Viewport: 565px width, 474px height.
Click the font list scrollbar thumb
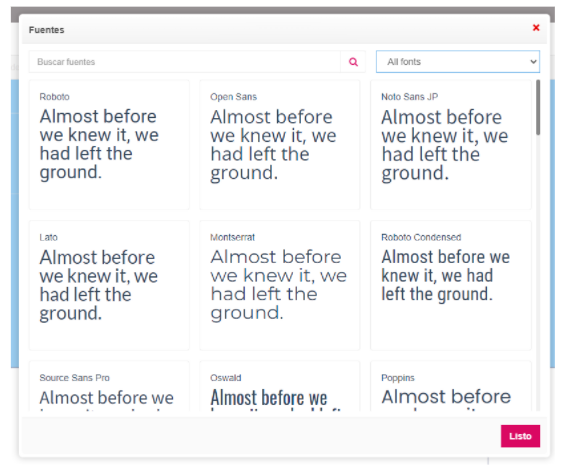[x=538, y=107]
